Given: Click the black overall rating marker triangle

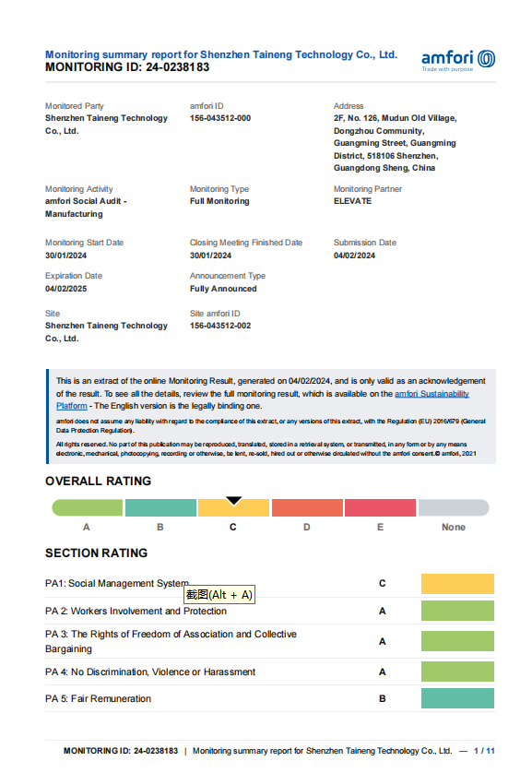Looking at the screenshot, I should coord(233,500).
